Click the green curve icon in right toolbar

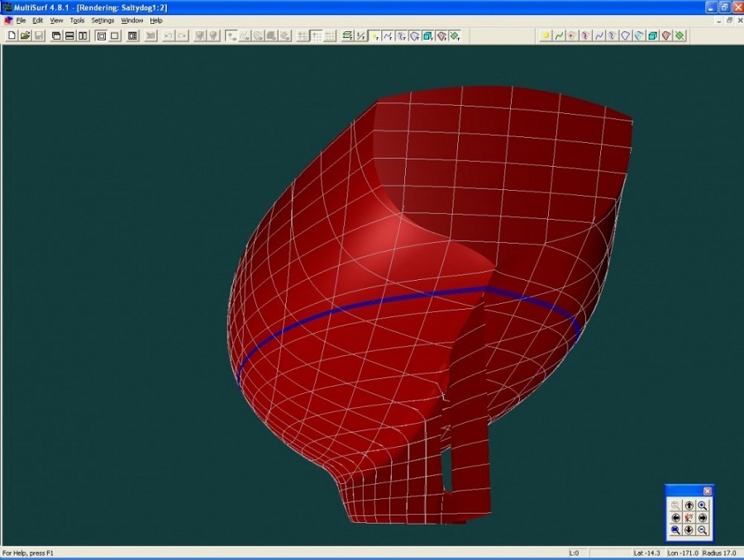[559, 36]
